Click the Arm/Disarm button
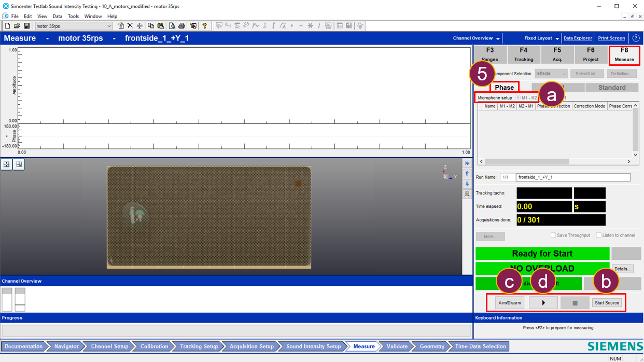This screenshot has height=362, width=644. [510, 302]
